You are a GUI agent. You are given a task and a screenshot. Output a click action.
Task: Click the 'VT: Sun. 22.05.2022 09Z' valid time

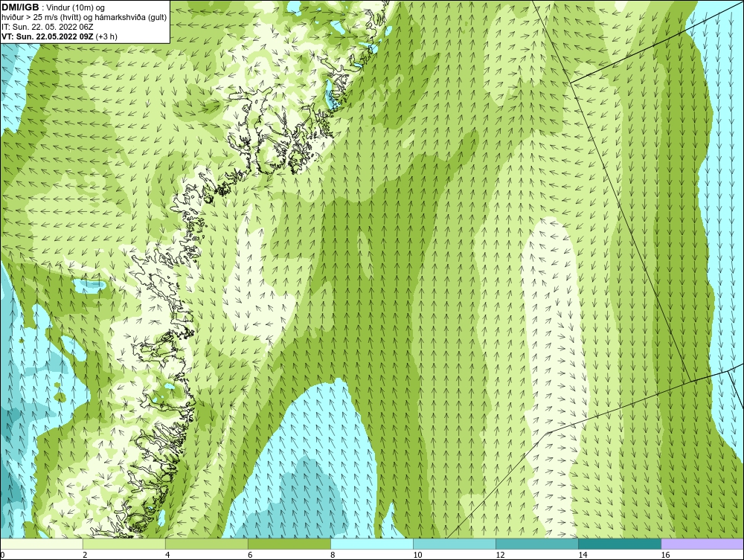point(48,36)
